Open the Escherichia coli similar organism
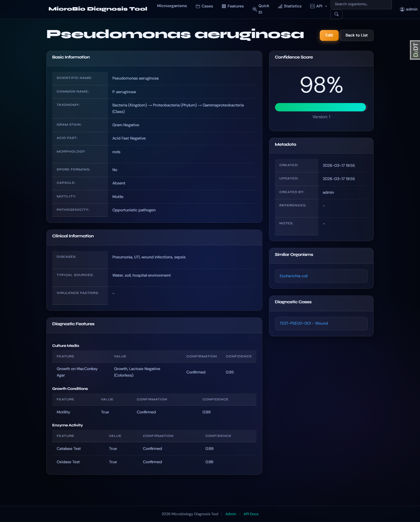420x522 pixels. tap(294, 276)
